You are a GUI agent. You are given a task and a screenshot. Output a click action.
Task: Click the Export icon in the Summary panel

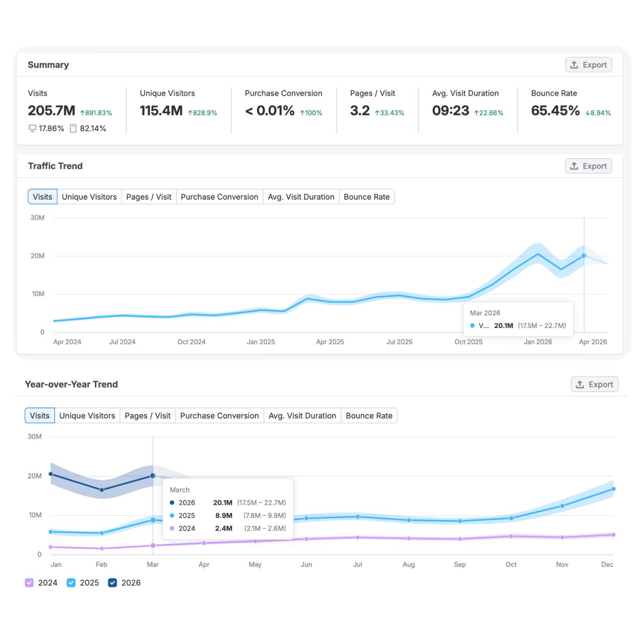[x=574, y=64]
